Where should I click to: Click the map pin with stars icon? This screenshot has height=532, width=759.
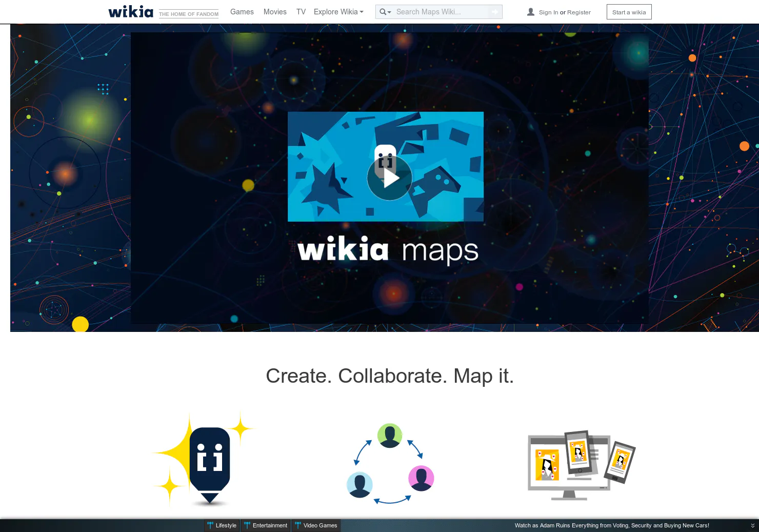204,459
